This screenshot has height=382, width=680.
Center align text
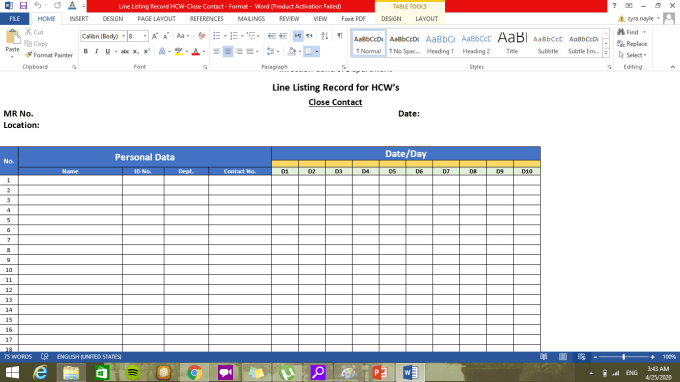(228, 52)
